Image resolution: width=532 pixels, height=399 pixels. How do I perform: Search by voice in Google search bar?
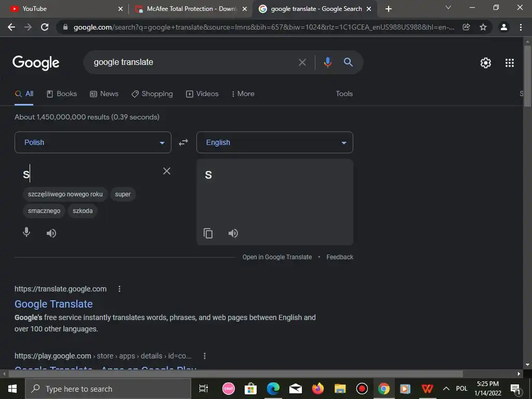point(327,62)
